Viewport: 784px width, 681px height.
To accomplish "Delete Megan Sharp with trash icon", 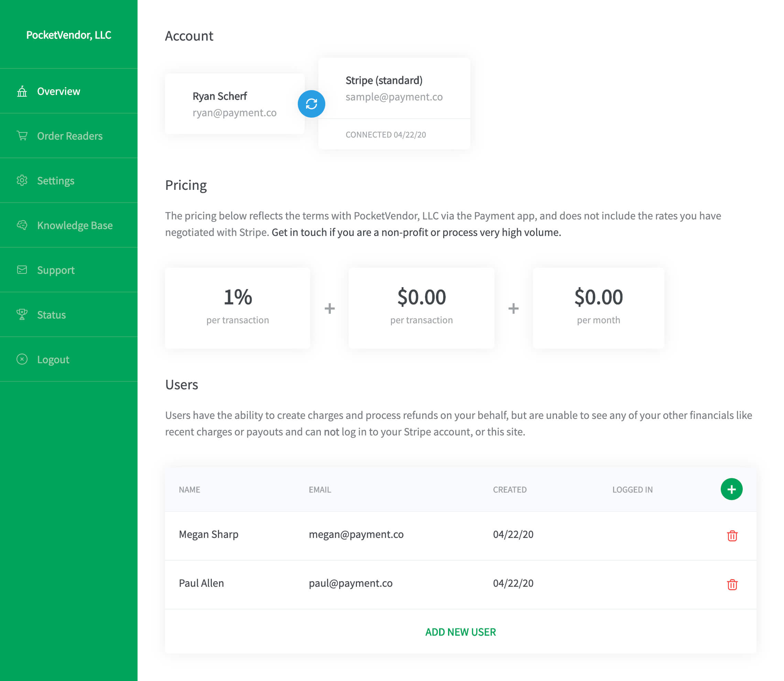I will 732,536.
